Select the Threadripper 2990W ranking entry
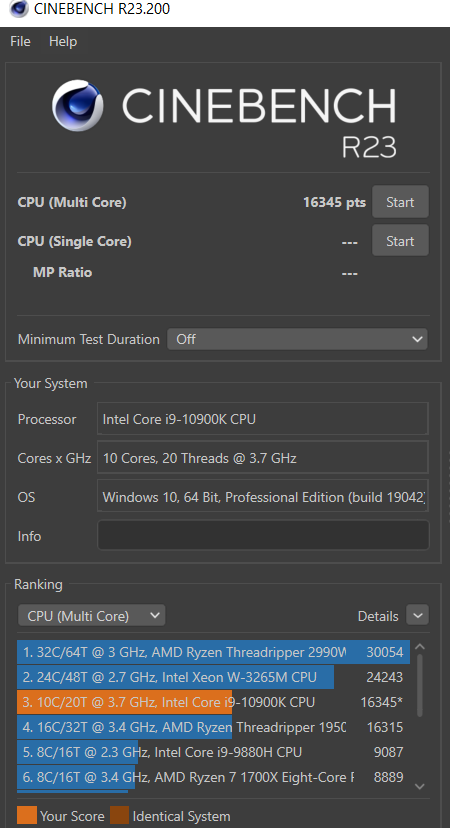Screen dimensions: 450x828 [213, 652]
